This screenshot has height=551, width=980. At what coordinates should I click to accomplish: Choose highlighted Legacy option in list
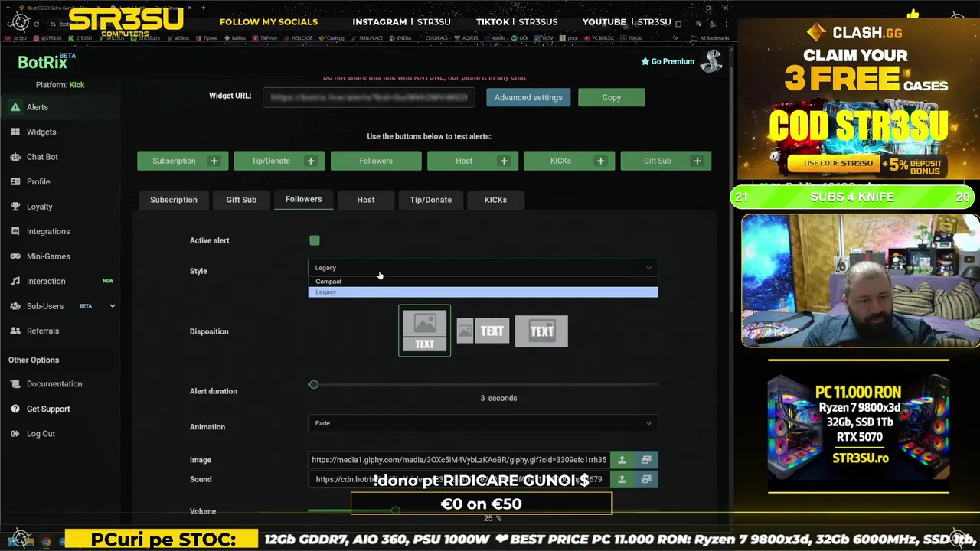483,292
